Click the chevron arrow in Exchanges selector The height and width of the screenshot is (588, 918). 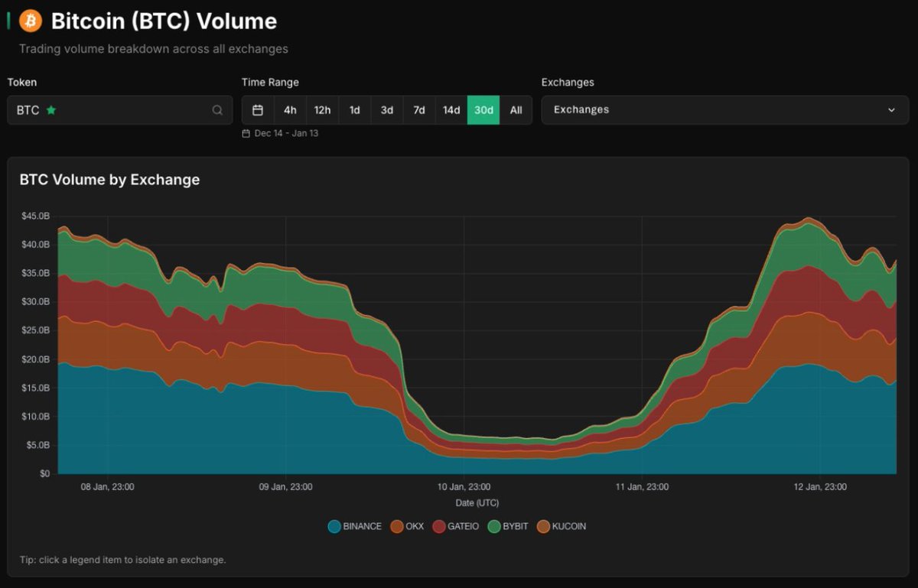pyautogui.click(x=891, y=110)
